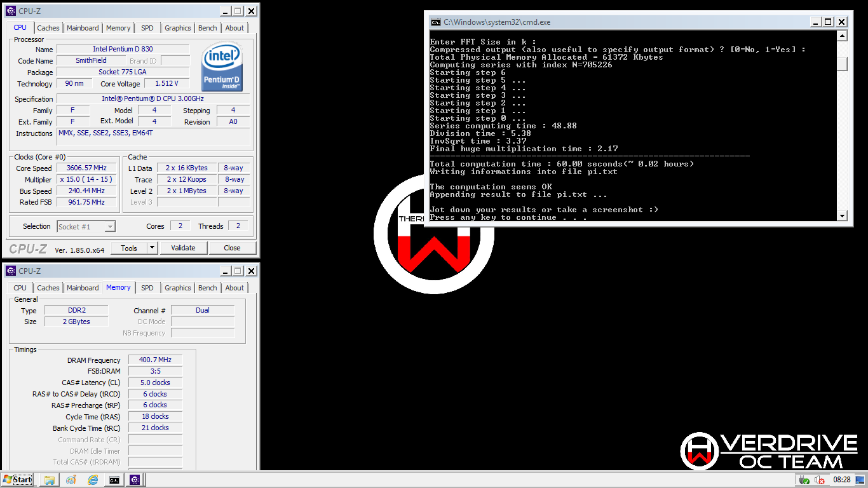This screenshot has height=488, width=868.
Task: Click the Name field Intel Pentium D 830
Action: [x=123, y=49]
